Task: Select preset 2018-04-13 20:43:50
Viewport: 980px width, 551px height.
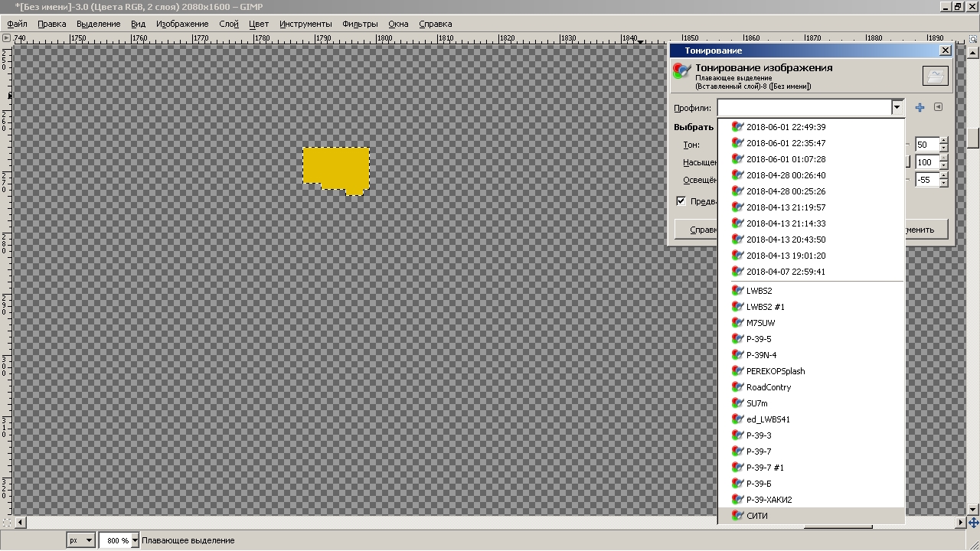Action: click(812, 240)
